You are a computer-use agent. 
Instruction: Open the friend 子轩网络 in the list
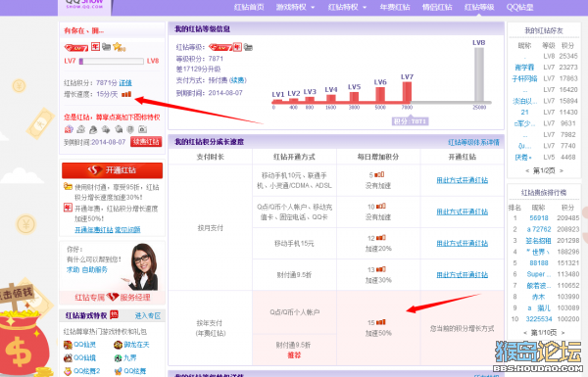(524, 78)
